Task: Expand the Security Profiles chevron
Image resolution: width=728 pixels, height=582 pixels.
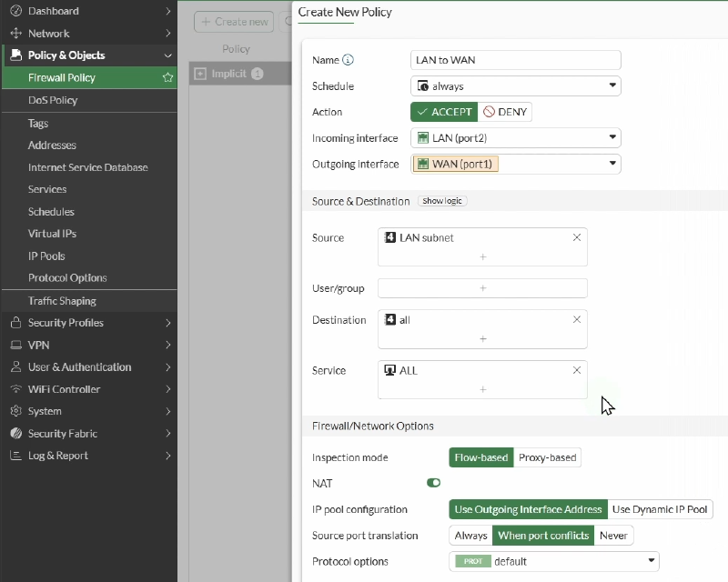Action: (168, 323)
